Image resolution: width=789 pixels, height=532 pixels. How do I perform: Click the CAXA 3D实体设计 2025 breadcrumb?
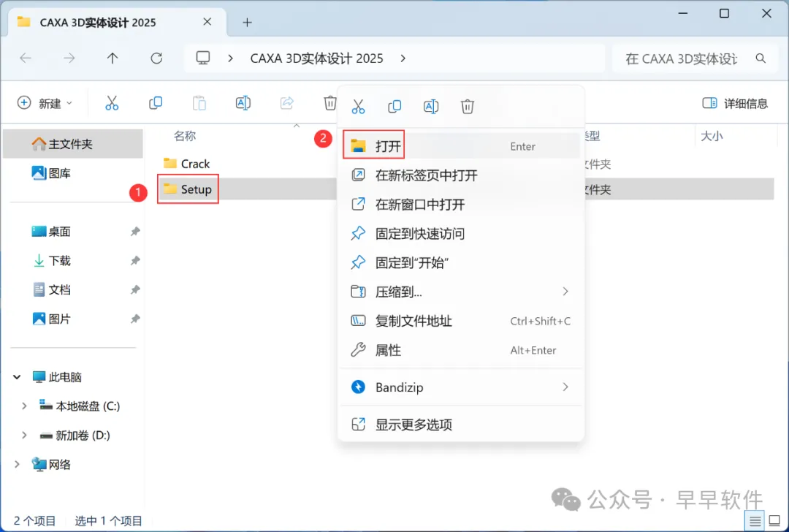pos(316,58)
